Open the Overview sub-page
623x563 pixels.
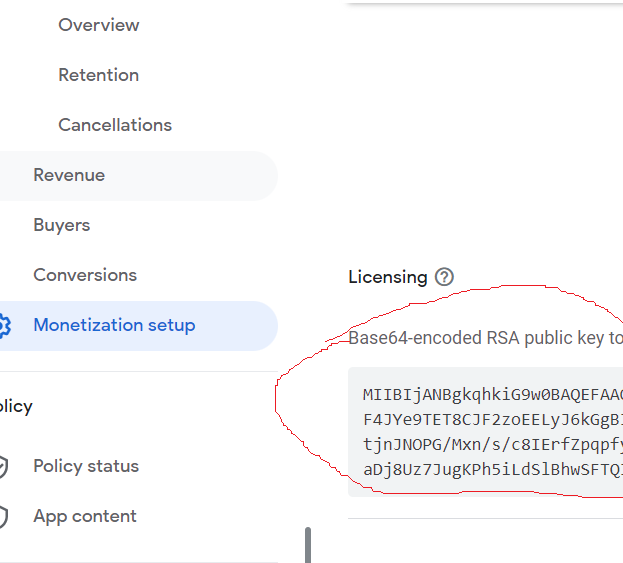[x=99, y=25]
